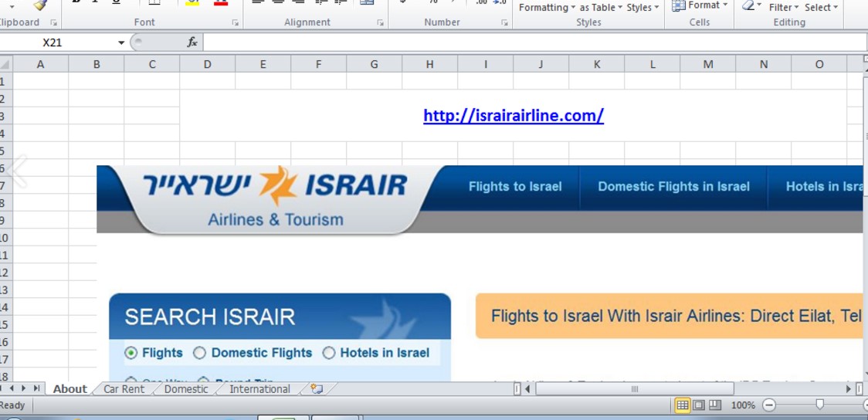Select column H header
The width and height of the screenshot is (868, 420).
[x=429, y=64]
